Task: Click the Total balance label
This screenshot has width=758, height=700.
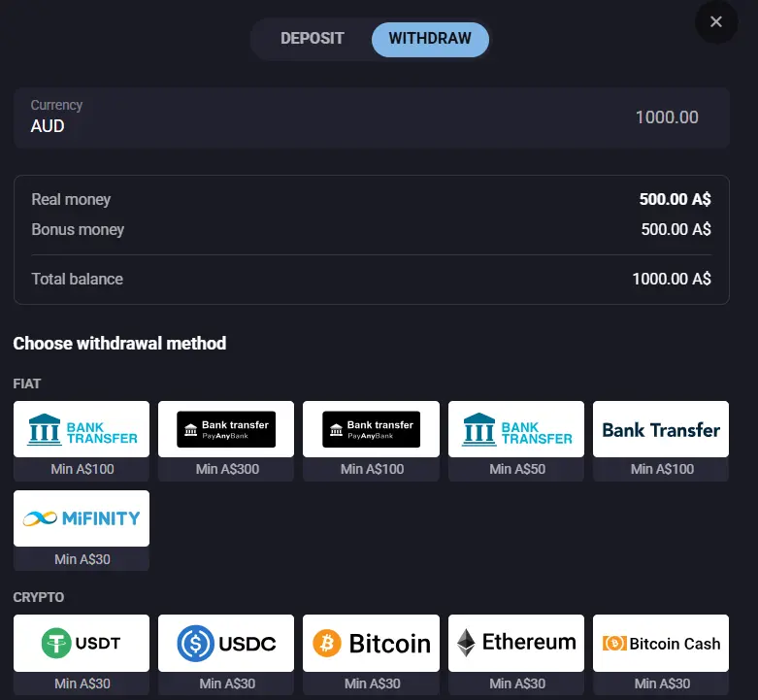Action: [78, 279]
